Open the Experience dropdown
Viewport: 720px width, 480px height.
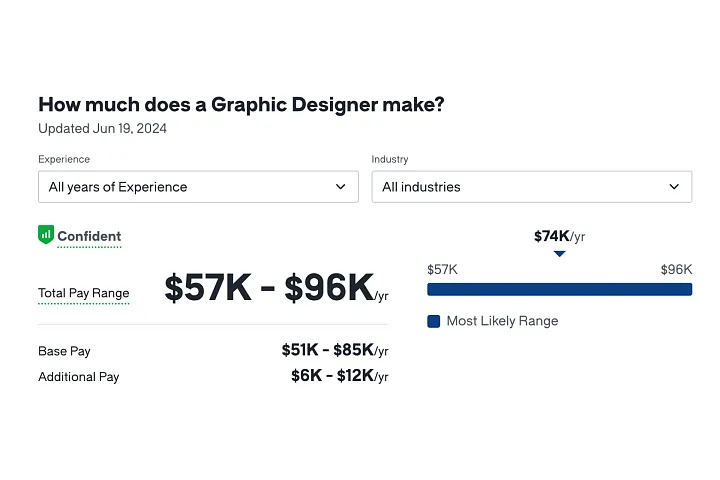click(x=198, y=187)
